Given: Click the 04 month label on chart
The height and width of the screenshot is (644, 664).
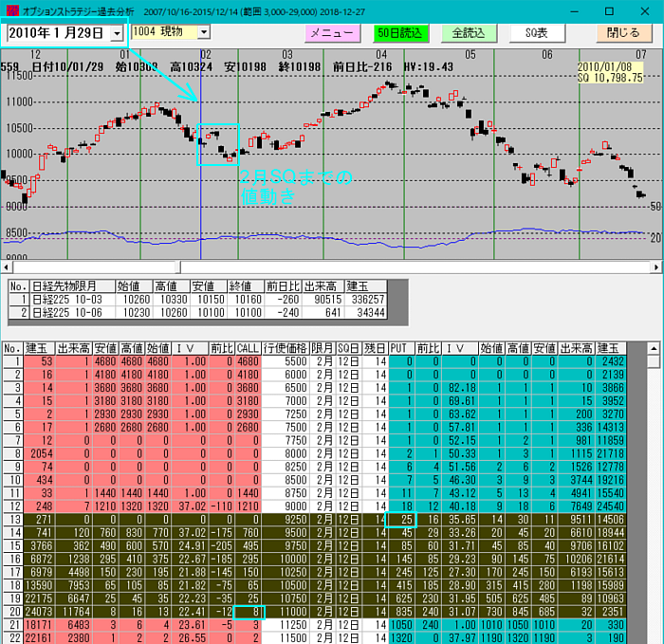Looking at the screenshot, I should 381,55.
